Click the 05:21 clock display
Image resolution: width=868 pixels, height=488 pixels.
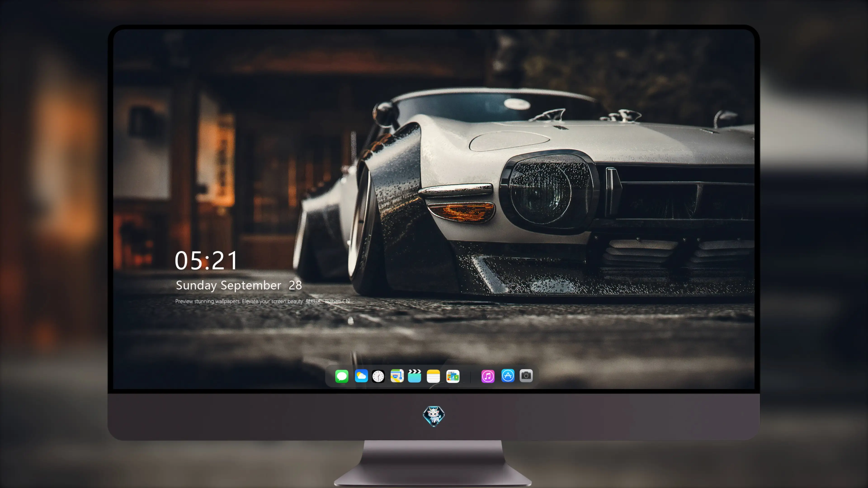206,261
